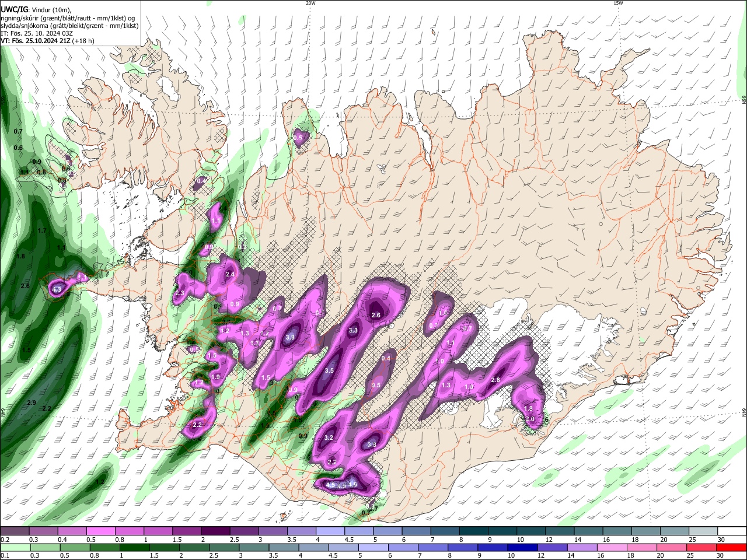Click the bright red 30 swatch in the rain legend row
Viewport: 747px width, 560px height.
coord(731,547)
